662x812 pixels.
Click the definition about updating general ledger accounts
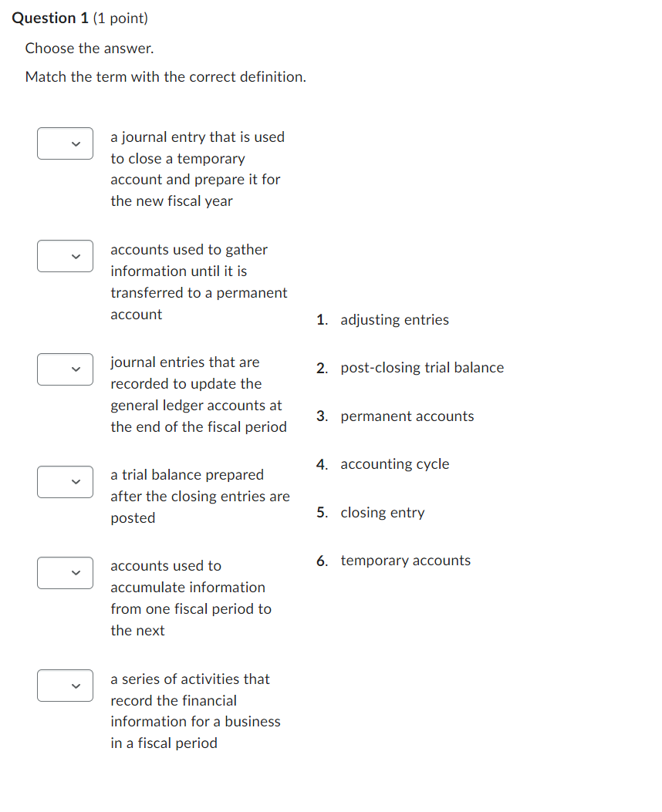[x=199, y=394]
